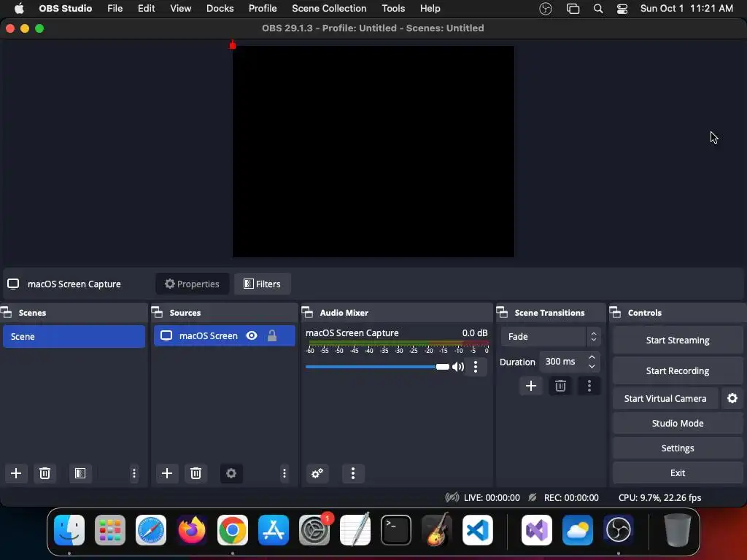The width and height of the screenshot is (747, 560).
Task: Open Audio Mixer panel three-dot menu
Action: click(353, 473)
